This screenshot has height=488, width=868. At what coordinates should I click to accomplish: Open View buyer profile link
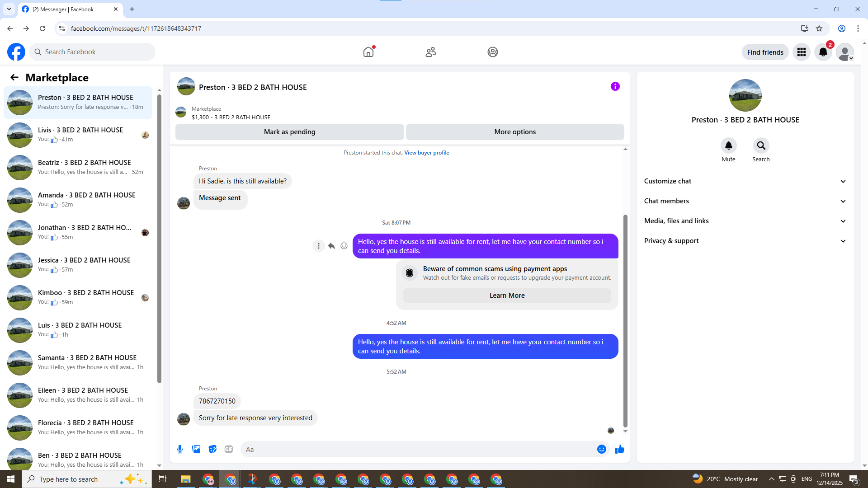tap(426, 153)
